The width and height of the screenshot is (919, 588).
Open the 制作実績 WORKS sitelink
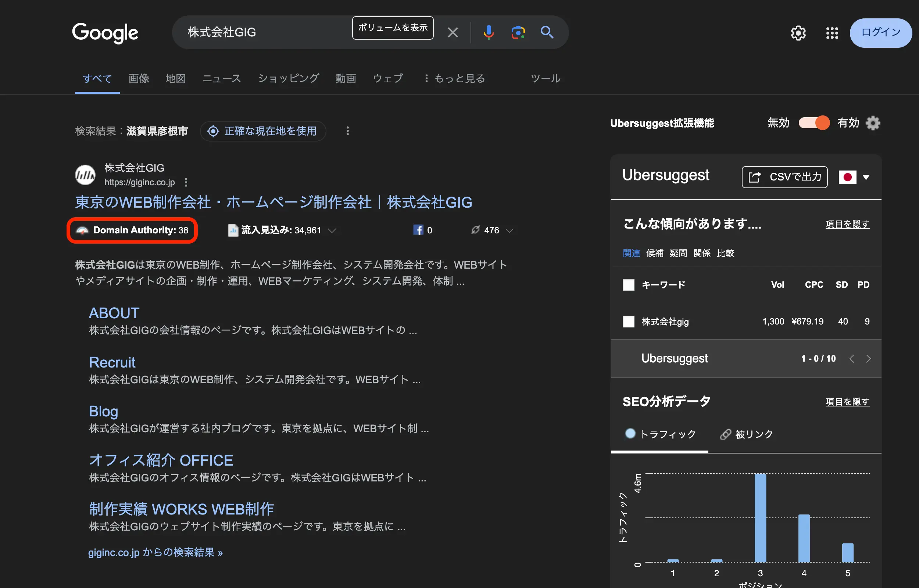pyautogui.click(x=181, y=509)
